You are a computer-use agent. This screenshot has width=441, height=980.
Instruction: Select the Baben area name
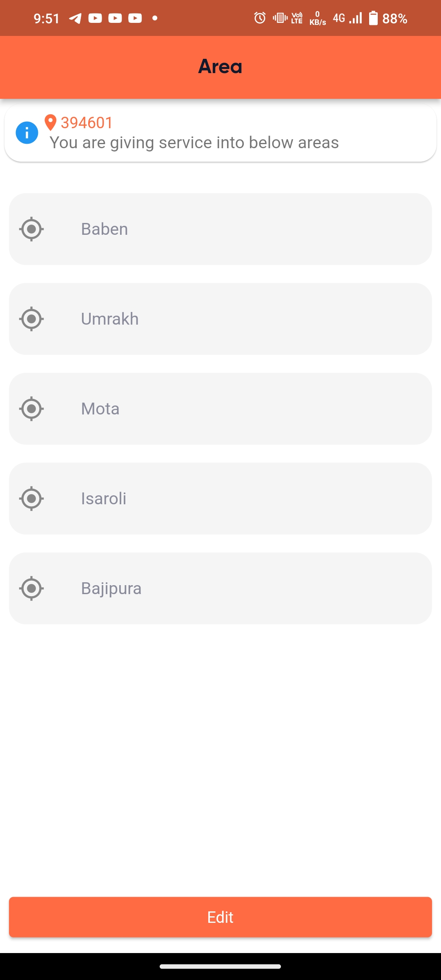point(105,229)
